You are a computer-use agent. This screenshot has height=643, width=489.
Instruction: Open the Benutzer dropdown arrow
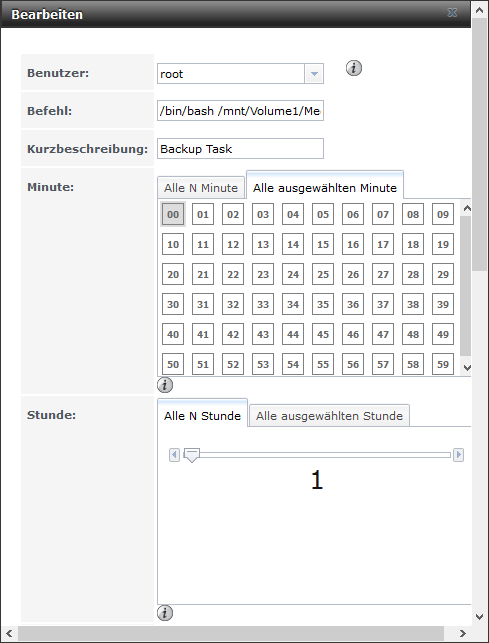(314, 74)
